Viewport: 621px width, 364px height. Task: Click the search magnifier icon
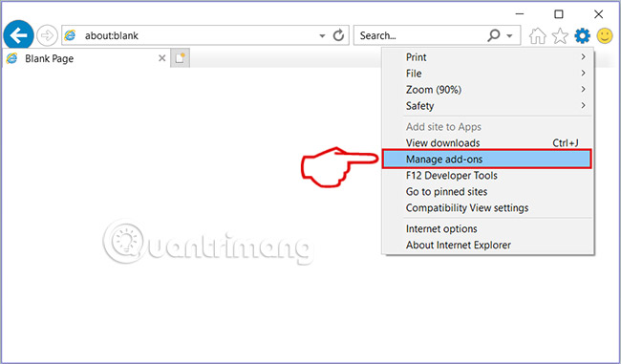coord(494,35)
